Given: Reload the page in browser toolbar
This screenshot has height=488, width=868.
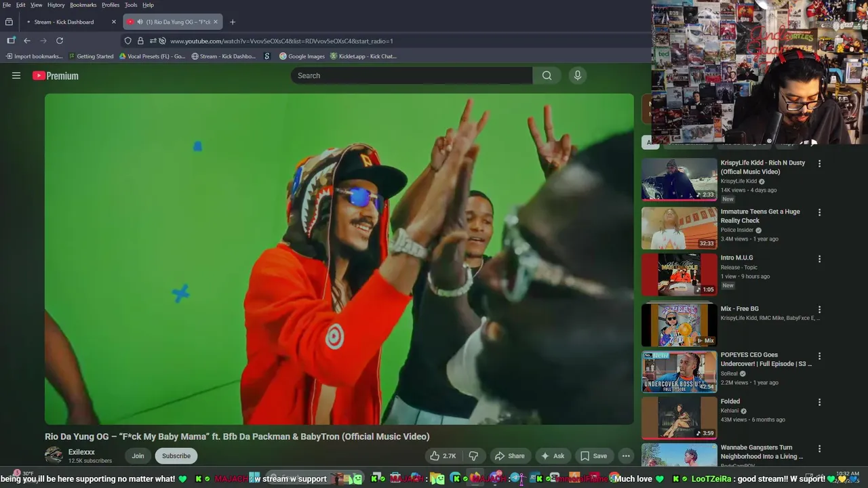Looking at the screenshot, I should (60, 41).
